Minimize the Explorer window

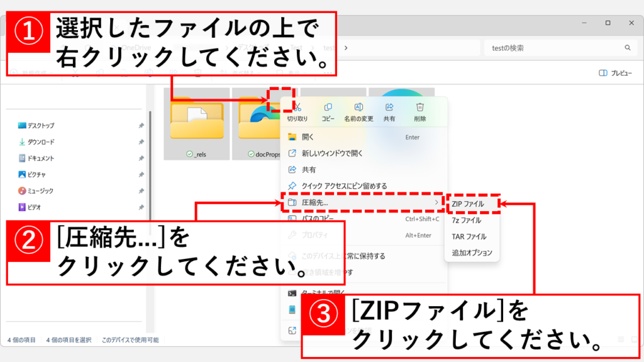click(584, 23)
